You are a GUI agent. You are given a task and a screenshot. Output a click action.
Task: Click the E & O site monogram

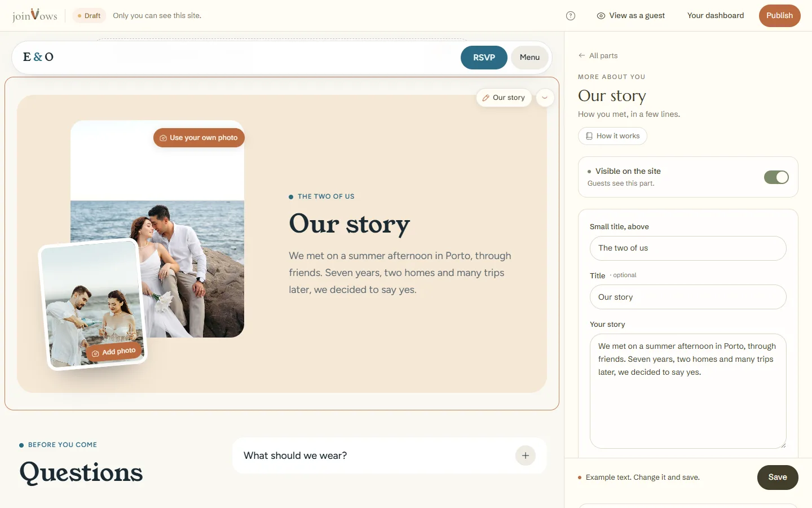[x=38, y=57]
